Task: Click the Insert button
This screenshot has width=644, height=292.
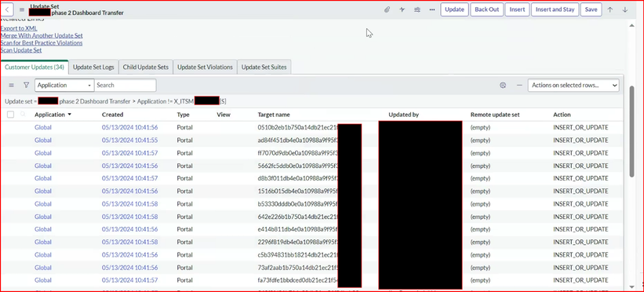Action: tap(517, 9)
